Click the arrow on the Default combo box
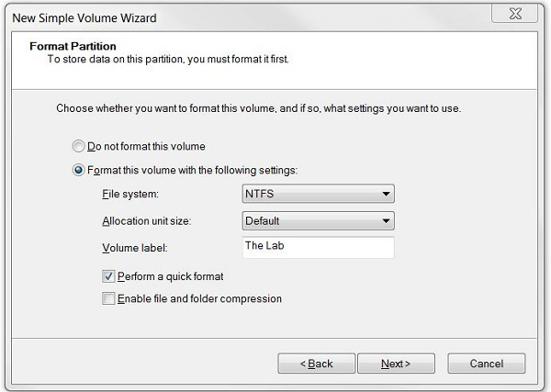551x392 pixels. [386, 221]
